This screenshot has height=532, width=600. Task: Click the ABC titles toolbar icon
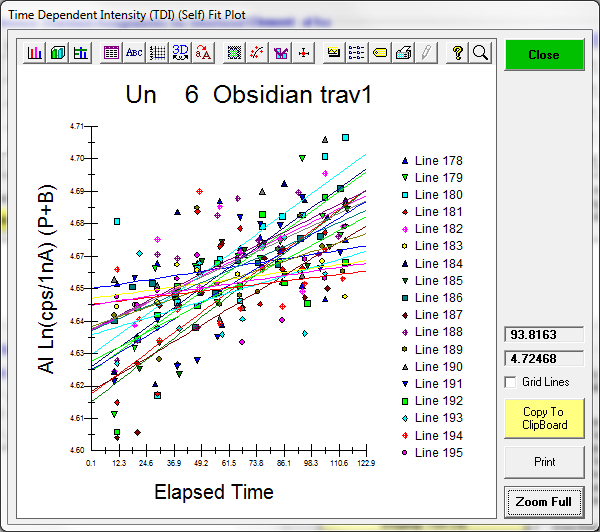(134, 53)
